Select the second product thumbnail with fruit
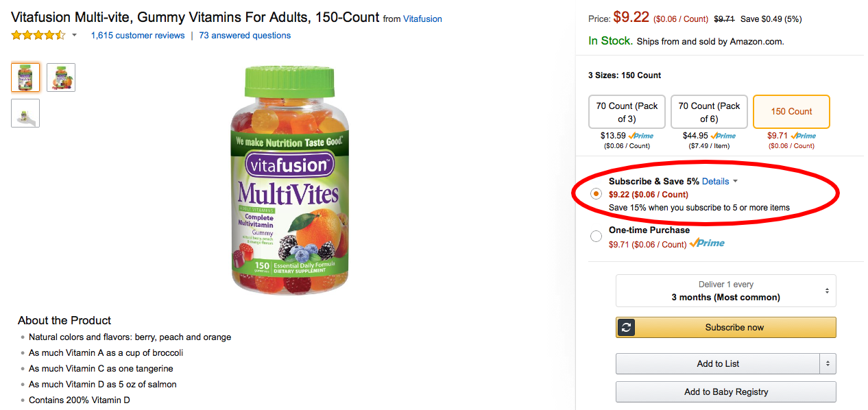The image size is (868, 410). [x=61, y=77]
